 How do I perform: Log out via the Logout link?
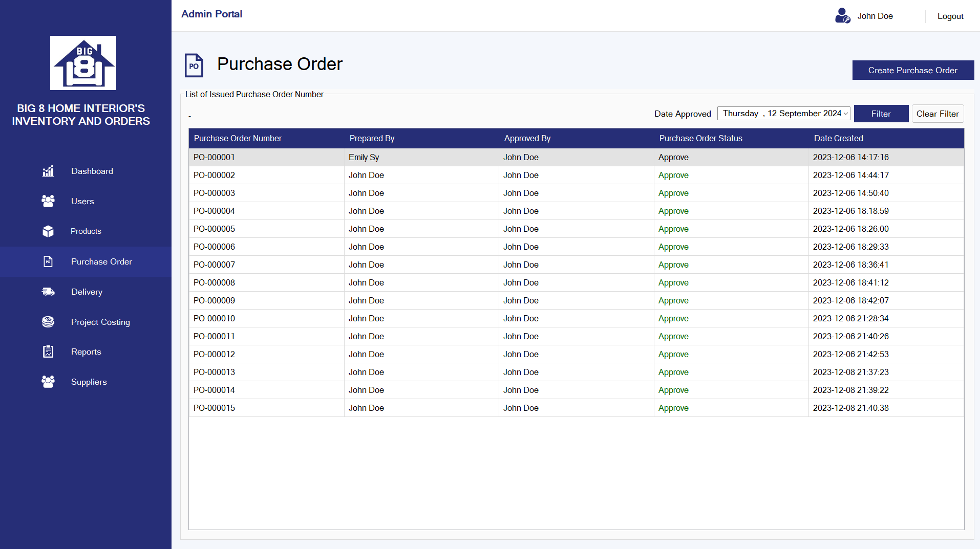coord(950,16)
